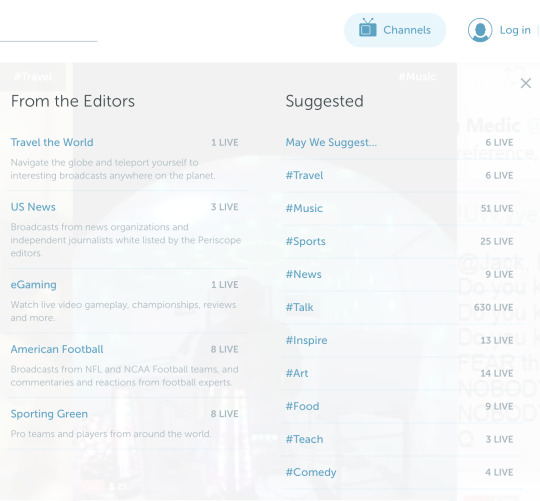540x501 pixels.
Task: Click the 'Suggested' heading
Action: (324, 102)
